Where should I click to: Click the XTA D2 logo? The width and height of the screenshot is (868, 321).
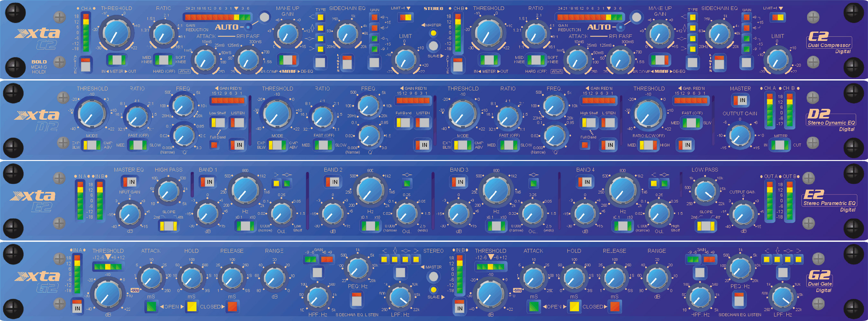click(x=37, y=120)
